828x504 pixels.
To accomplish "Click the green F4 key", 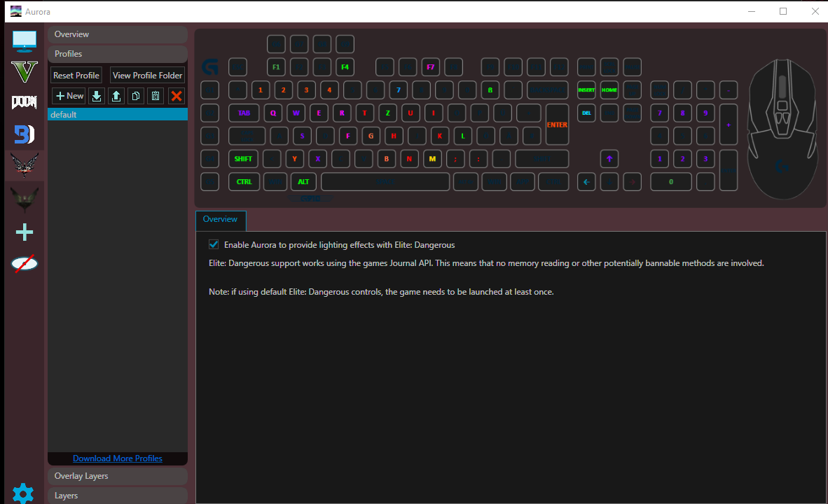I will 345,67.
